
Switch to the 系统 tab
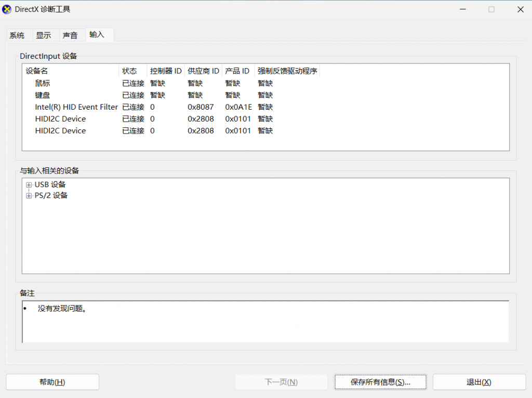click(x=17, y=36)
